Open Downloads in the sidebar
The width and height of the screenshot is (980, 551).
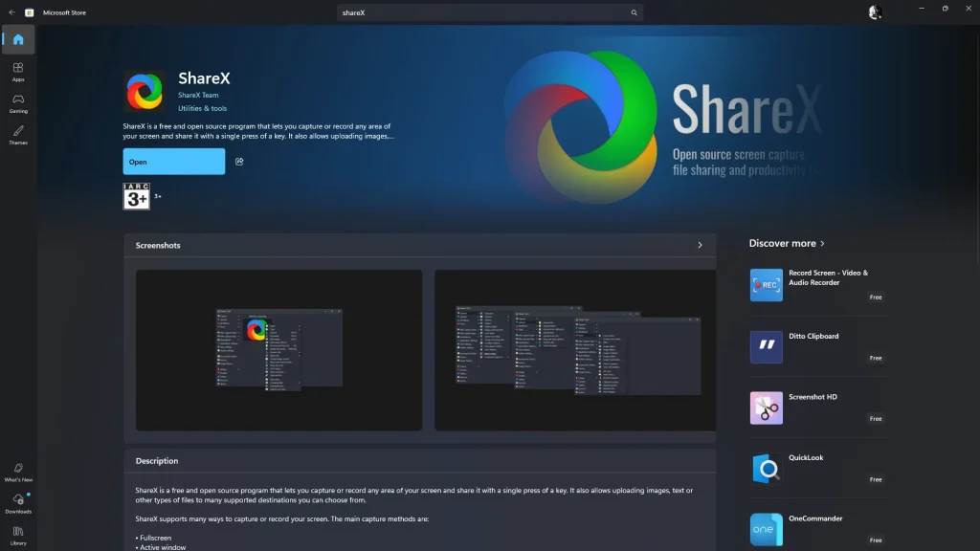click(x=18, y=503)
